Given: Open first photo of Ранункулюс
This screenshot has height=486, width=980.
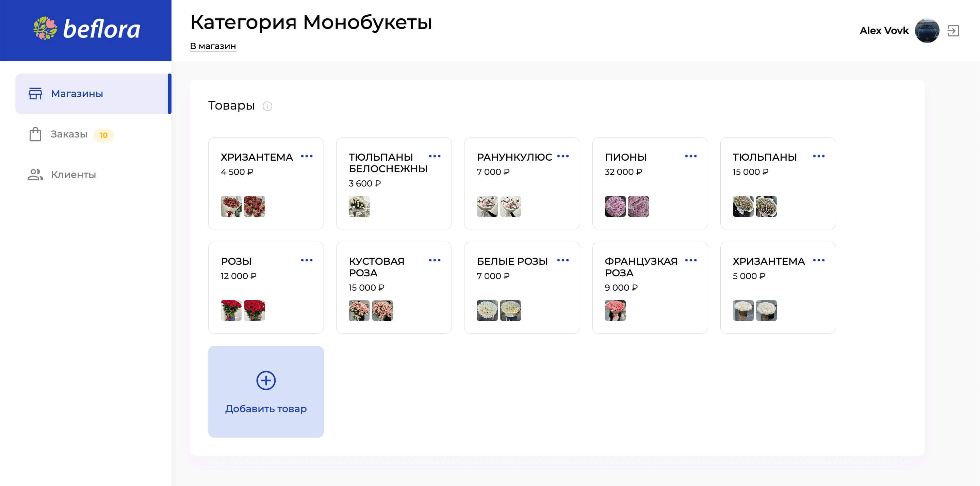Looking at the screenshot, I should point(487,206).
